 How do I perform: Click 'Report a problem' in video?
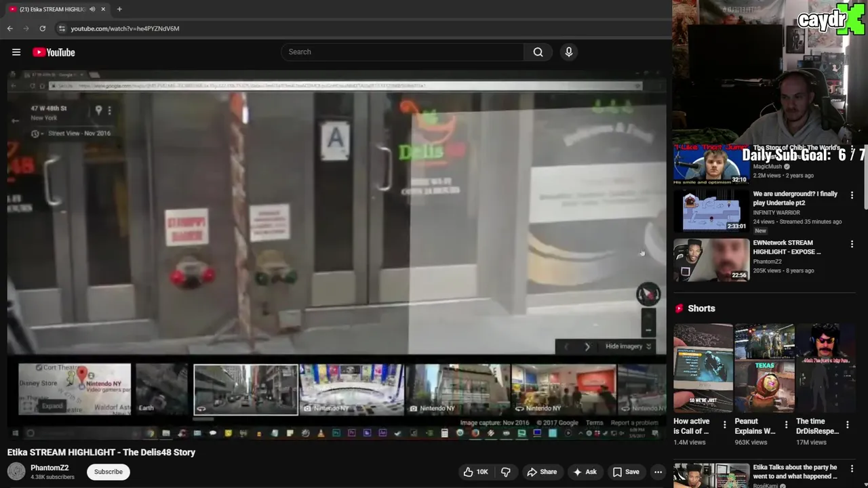click(634, 423)
